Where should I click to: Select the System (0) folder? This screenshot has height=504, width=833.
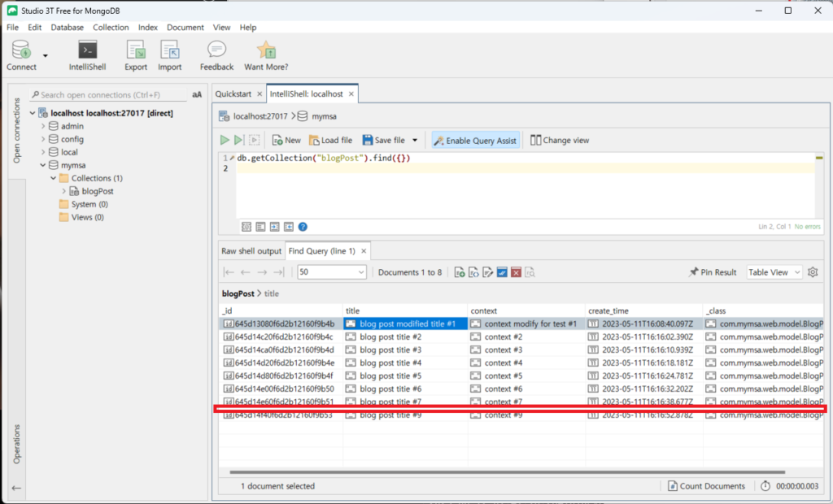pyautogui.click(x=84, y=205)
